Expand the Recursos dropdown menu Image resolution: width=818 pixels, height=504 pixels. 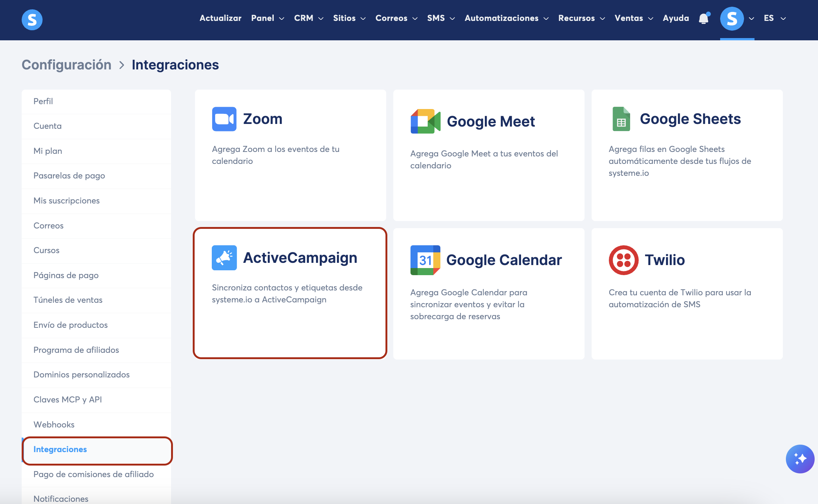pyautogui.click(x=582, y=18)
